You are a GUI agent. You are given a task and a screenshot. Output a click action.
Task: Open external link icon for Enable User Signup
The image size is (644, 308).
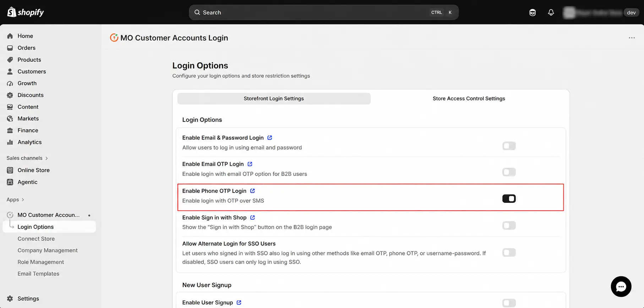click(x=239, y=302)
